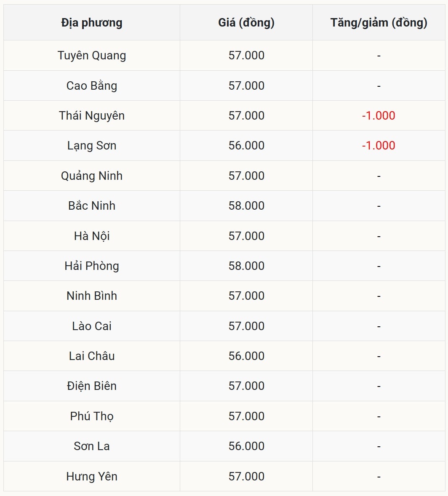The height and width of the screenshot is (496, 448).
Task: Select Bắc Ninh price 58.000
Action: pyautogui.click(x=246, y=206)
